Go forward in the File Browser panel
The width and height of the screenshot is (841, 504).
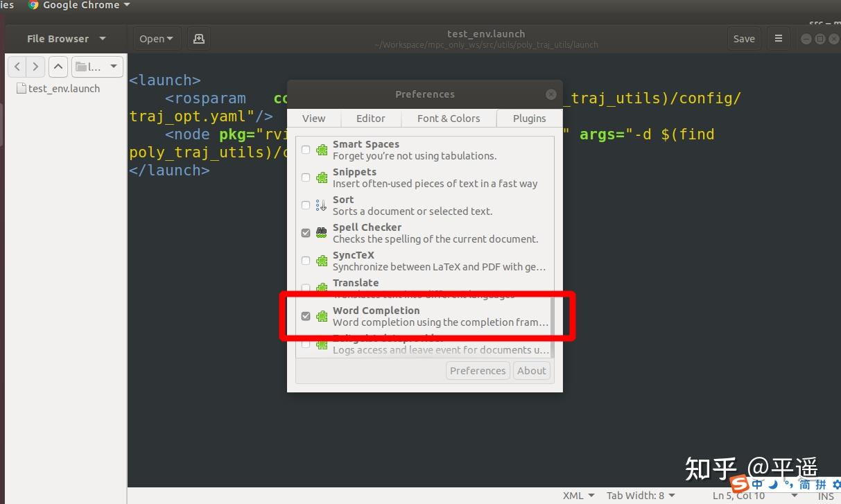[35, 67]
